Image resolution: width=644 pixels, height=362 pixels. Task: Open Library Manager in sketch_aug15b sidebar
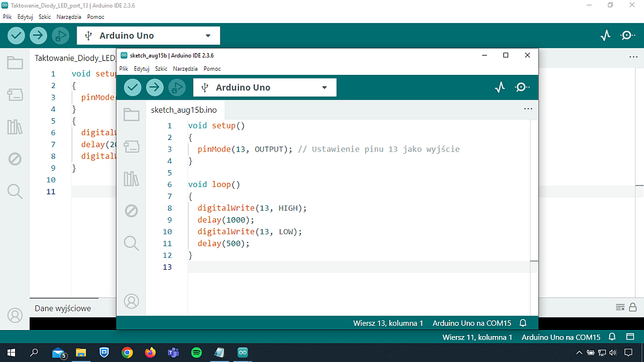132,179
